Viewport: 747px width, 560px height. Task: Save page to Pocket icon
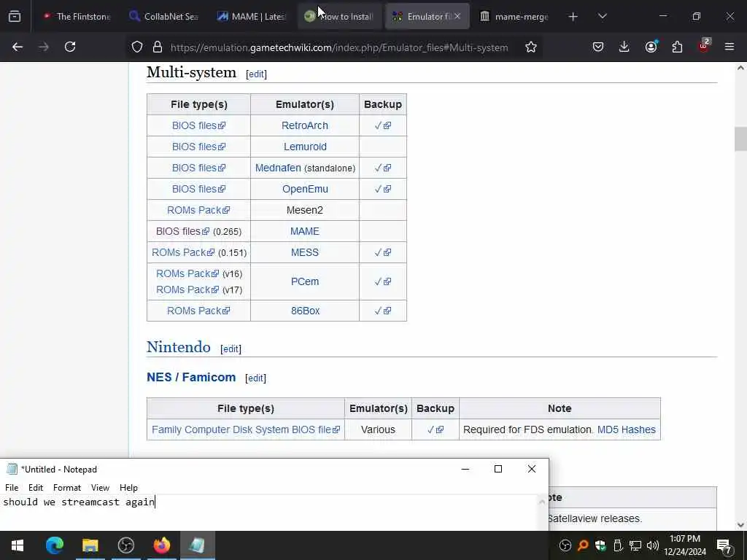click(598, 47)
